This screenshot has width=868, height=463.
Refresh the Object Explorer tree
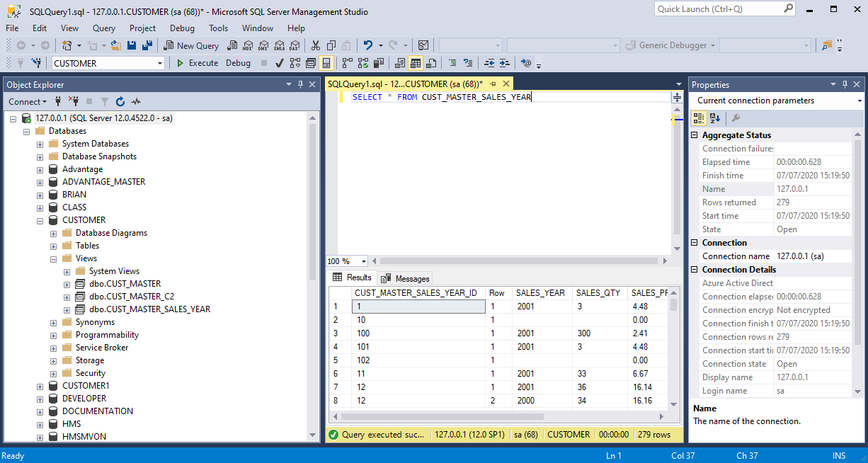[x=120, y=101]
